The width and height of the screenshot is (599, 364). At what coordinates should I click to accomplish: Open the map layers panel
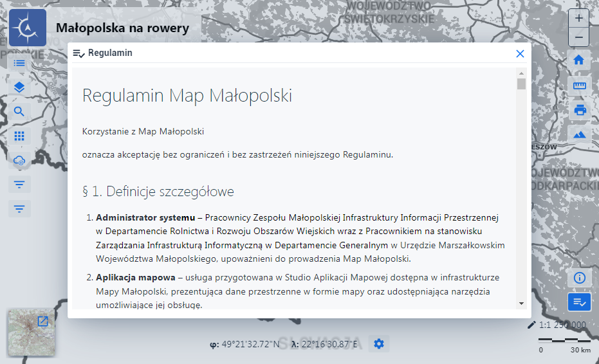pyautogui.click(x=19, y=87)
